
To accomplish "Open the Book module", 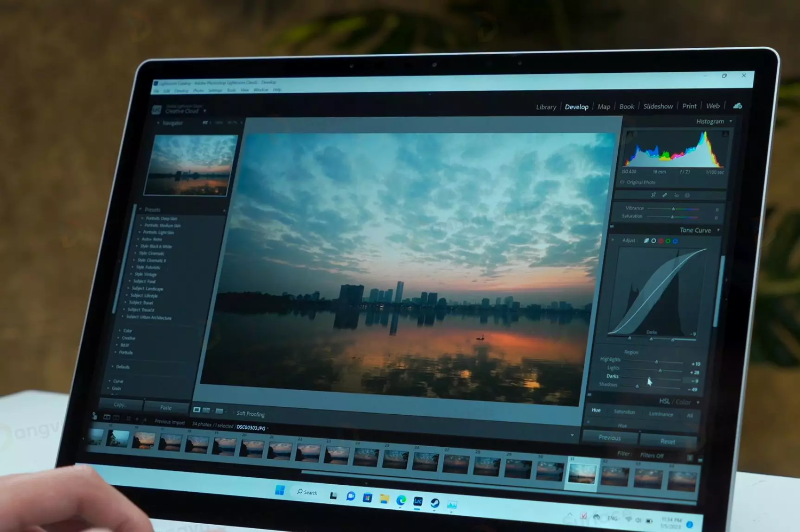I will click(x=627, y=107).
